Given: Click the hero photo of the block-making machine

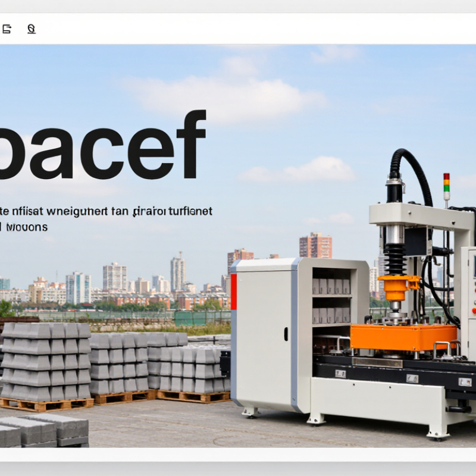Looking at the screenshot, I should click(238, 246).
